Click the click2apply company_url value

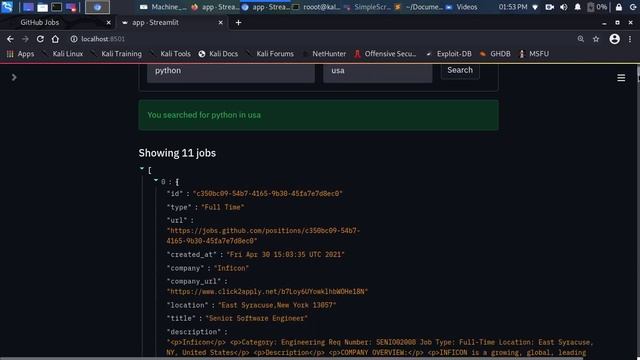[x=267, y=292]
